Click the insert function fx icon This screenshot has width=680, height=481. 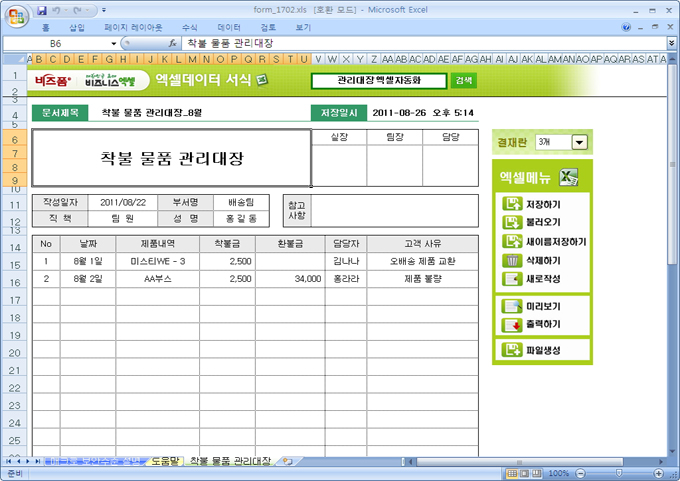click(173, 43)
